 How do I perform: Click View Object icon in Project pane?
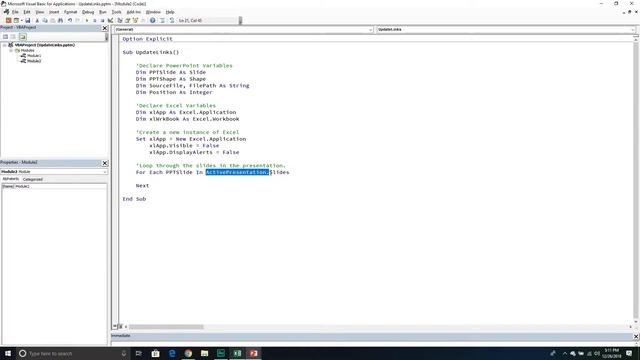click(x=13, y=37)
